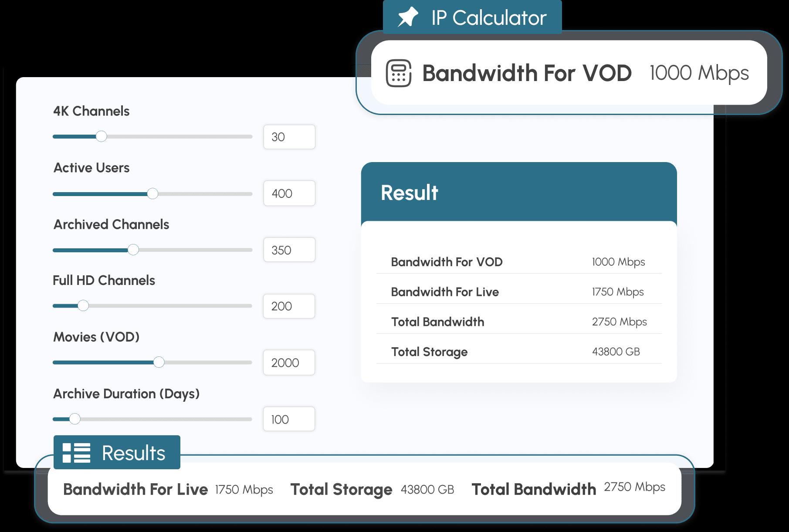
Task: Click the pin icon beside IP Calculator
Action: click(x=408, y=17)
